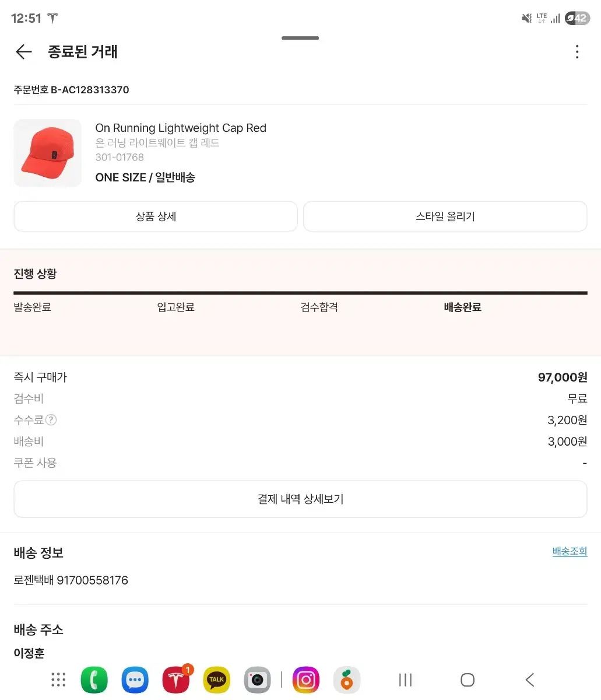The height and width of the screenshot is (700, 601).
Task: Open the Phone app in the dock
Action: (x=94, y=680)
